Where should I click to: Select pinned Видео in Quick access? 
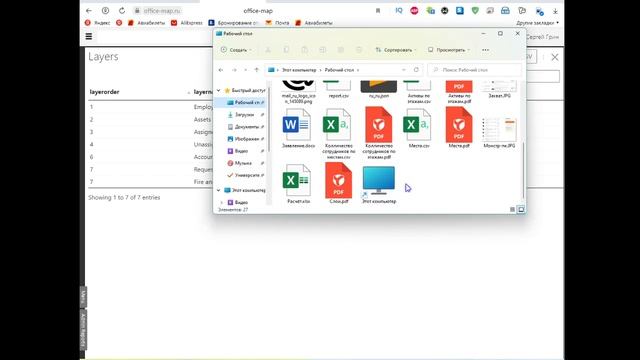[x=241, y=151]
